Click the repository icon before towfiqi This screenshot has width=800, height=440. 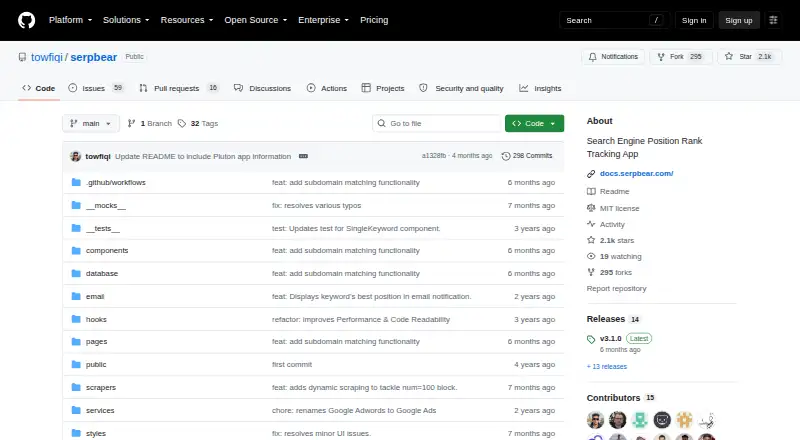tap(22, 57)
